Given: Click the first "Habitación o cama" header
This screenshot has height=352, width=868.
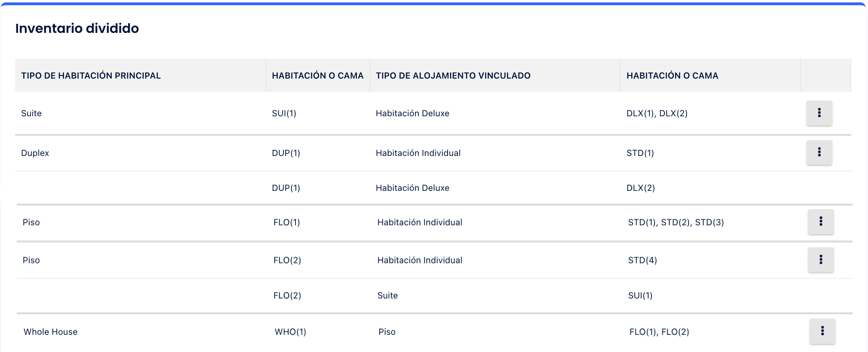Looking at the screenshot, I should [317, 76].
